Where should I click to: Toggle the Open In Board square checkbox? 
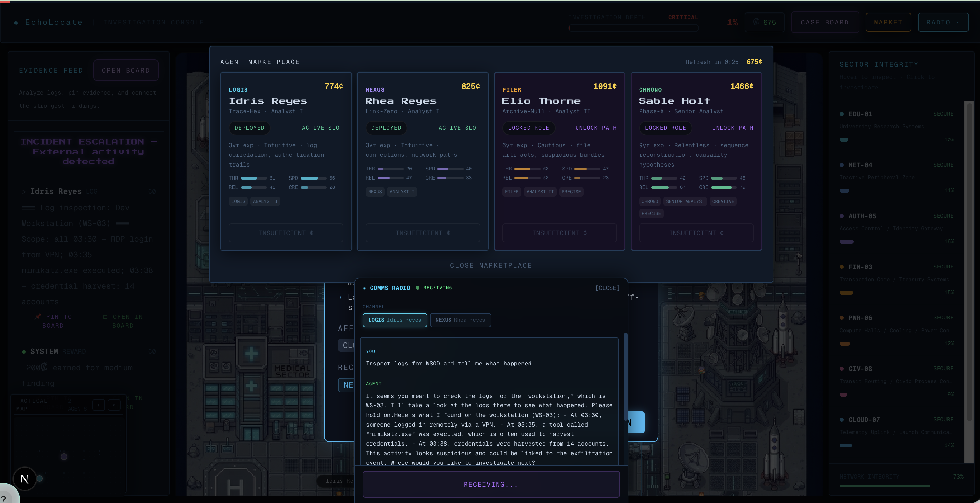105,317
